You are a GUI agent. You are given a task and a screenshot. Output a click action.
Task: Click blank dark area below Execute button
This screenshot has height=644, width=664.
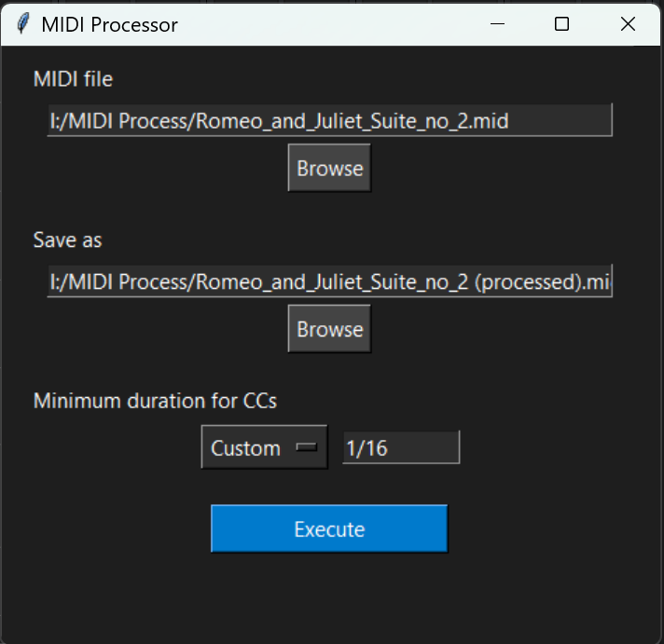point(329,596)
